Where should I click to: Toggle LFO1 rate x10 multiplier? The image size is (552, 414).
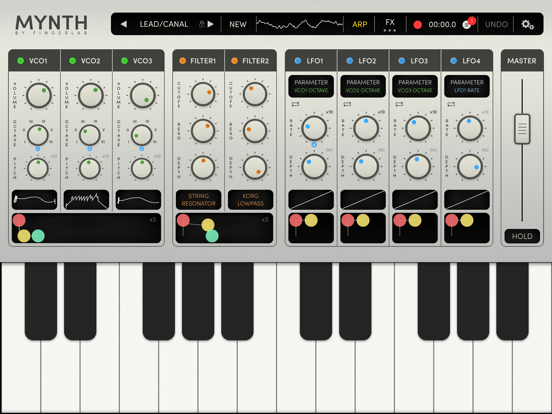329,112
